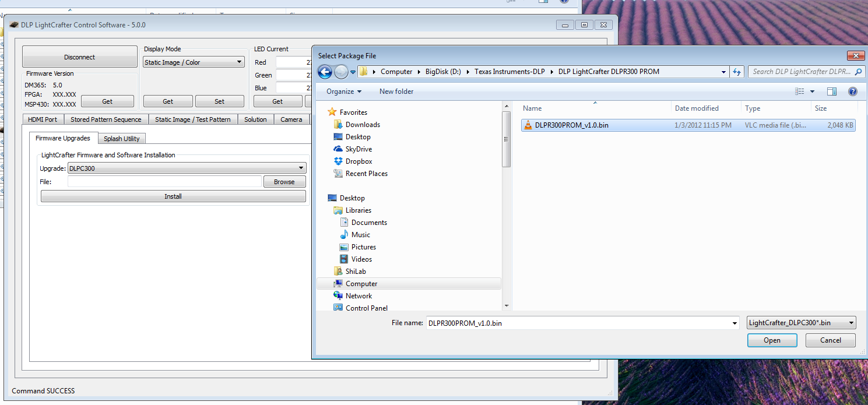
Task: Open Static Image / Test Pattern tab
Action: [x=193, y=119]
